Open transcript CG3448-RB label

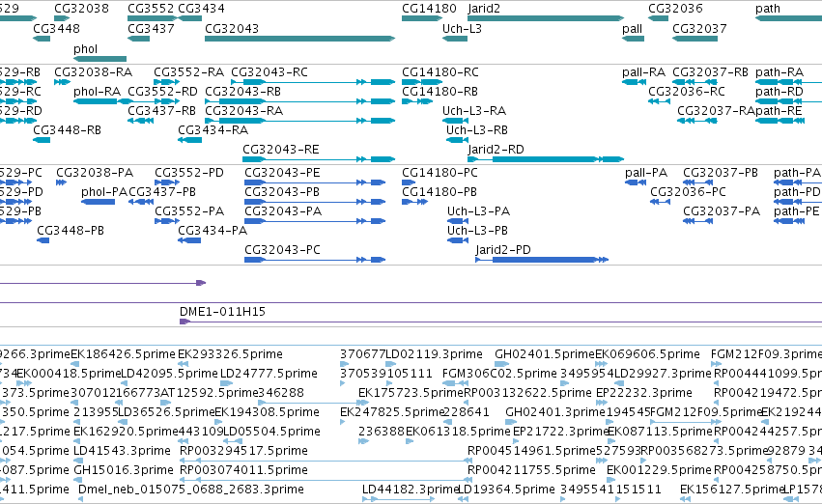tap(67, 130)
